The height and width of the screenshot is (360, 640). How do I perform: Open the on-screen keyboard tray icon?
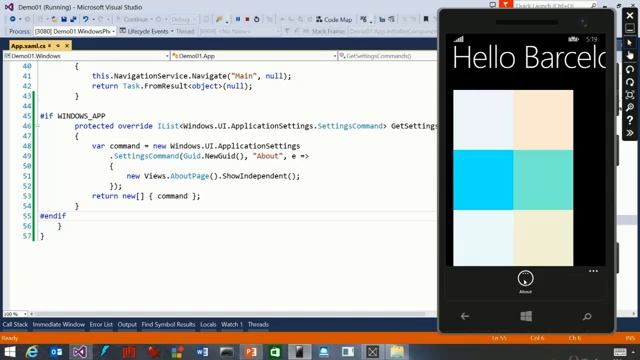[x=620, y=352]
